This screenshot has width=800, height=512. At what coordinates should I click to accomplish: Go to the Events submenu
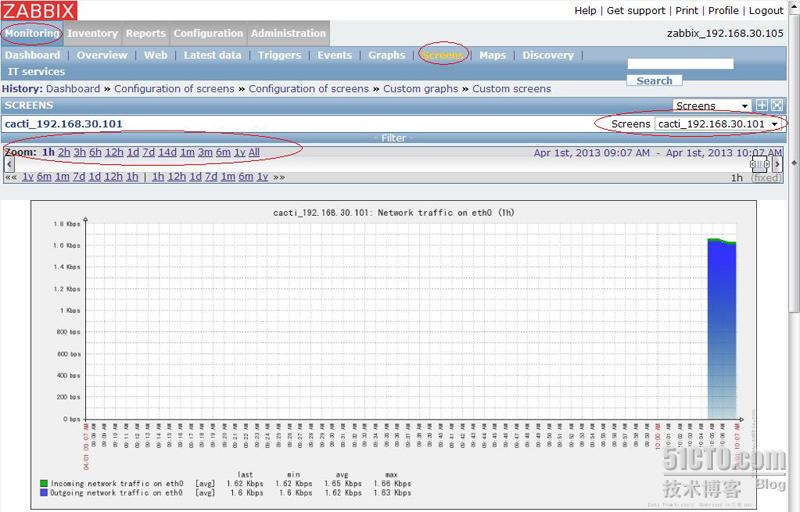pos(335,55)
